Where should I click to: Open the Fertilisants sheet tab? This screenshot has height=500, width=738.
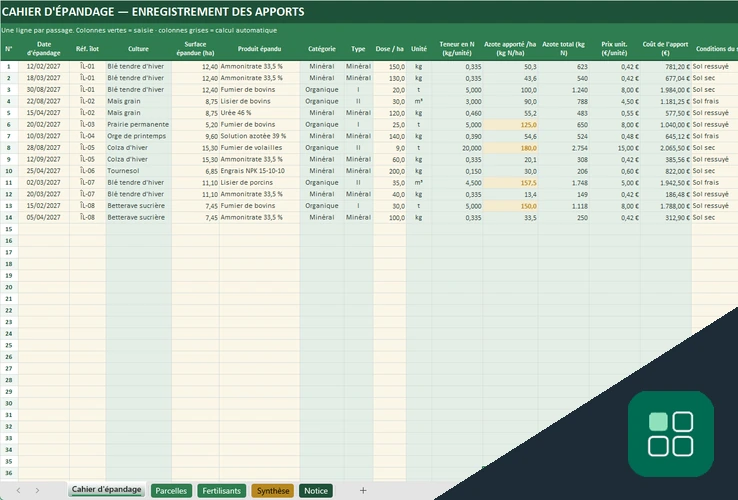(222, 491)
